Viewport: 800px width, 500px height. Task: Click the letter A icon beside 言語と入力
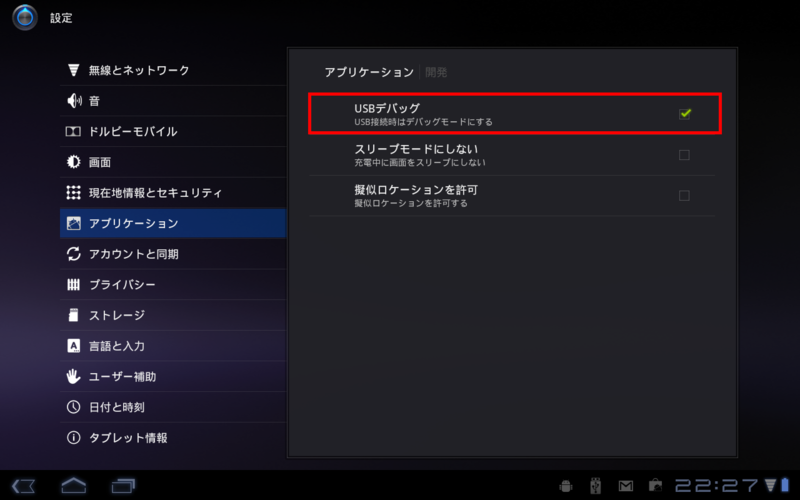(x=73, y=345)
